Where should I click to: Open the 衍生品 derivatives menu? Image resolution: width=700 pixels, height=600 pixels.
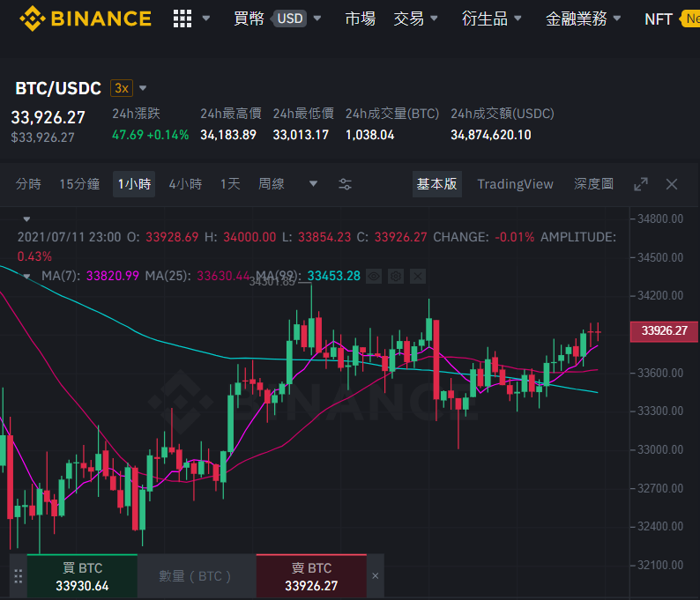point(484,19)
